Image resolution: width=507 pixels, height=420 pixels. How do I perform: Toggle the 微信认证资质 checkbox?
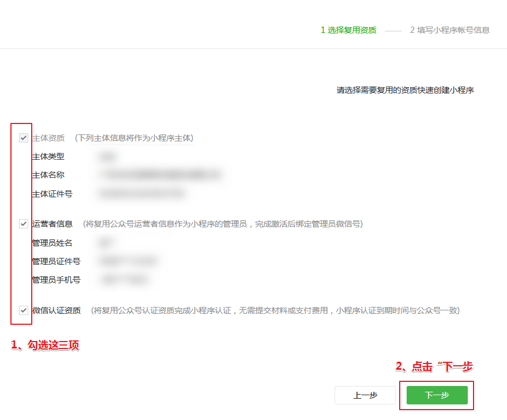tap(24, 310)
